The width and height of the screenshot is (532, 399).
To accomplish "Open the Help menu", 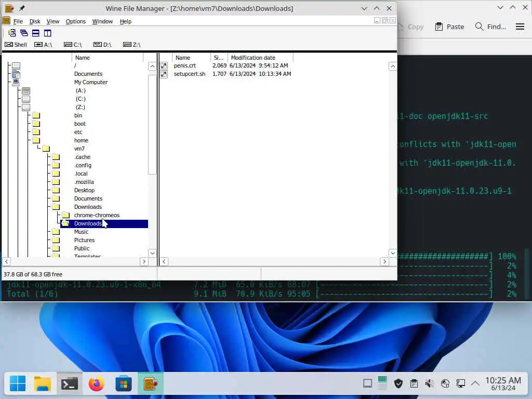I will pyautogui.click(x=126, y=21).
